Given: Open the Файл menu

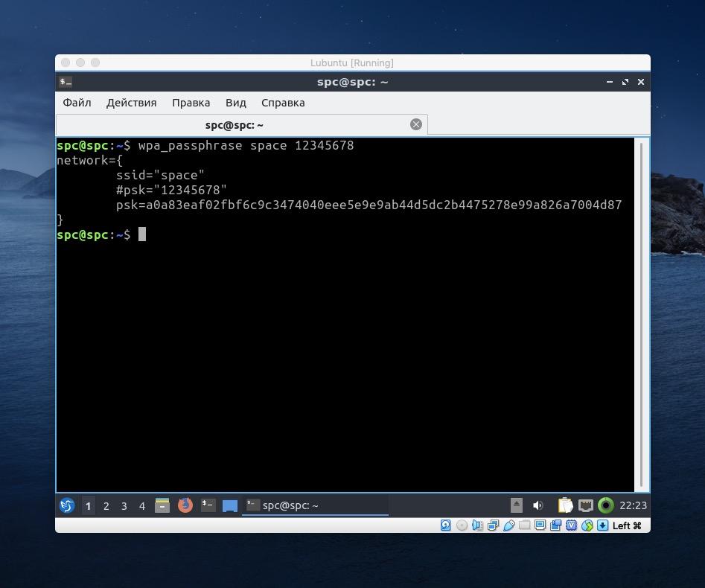Looking at the screenshot, I should [77, 103].
